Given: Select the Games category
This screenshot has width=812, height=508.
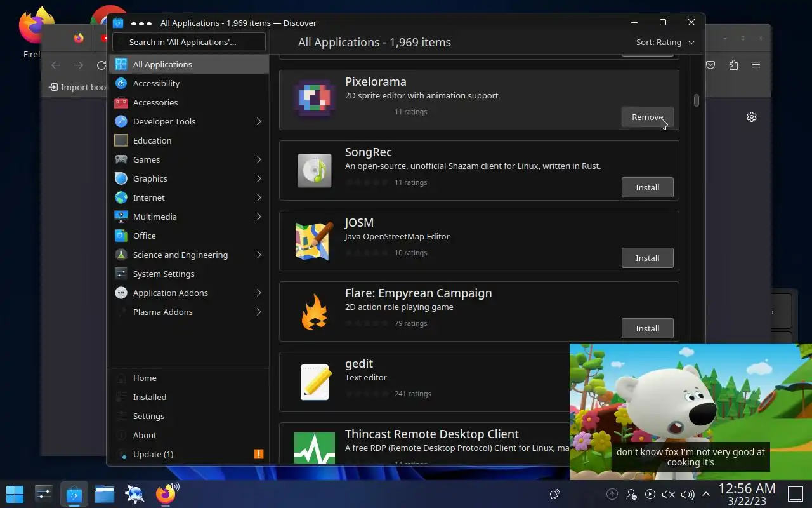Looking at the screenshot, I should [x=189, y=159].
